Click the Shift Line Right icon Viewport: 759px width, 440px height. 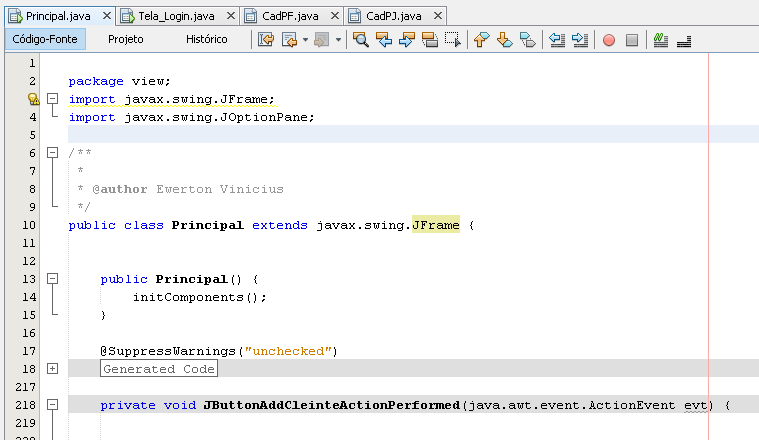(580, 39)
